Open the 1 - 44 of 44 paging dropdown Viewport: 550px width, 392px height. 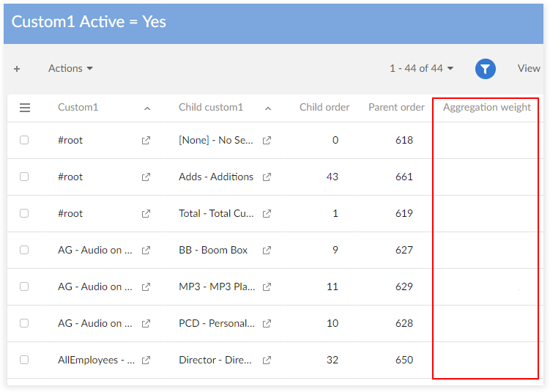click(421, 68)
